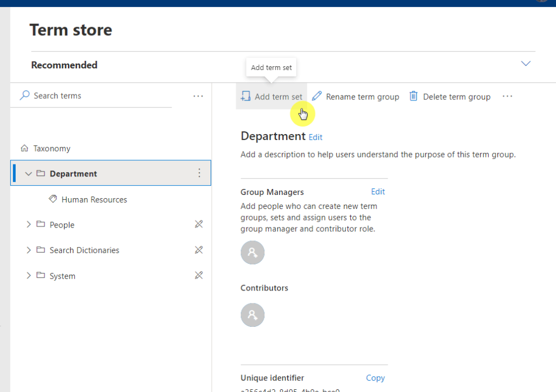Viewport: 556px width, 392px height.
Task: Select the Search Dictionaries label
Action: tap(84, 250)
